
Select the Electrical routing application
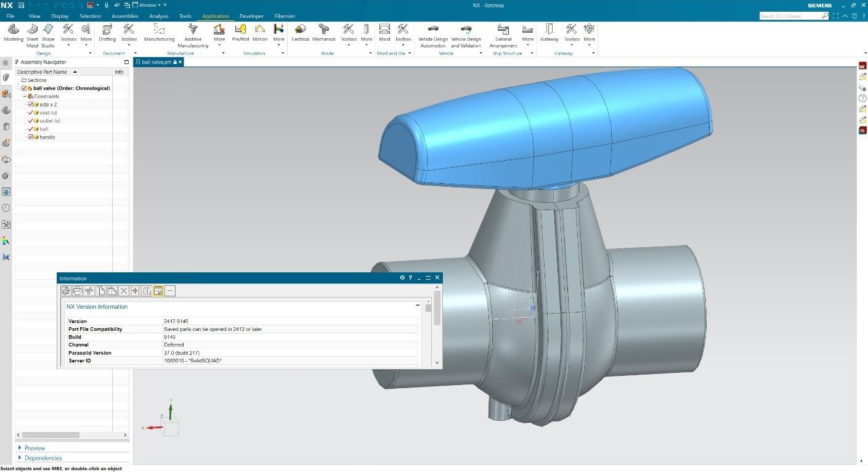300,33
